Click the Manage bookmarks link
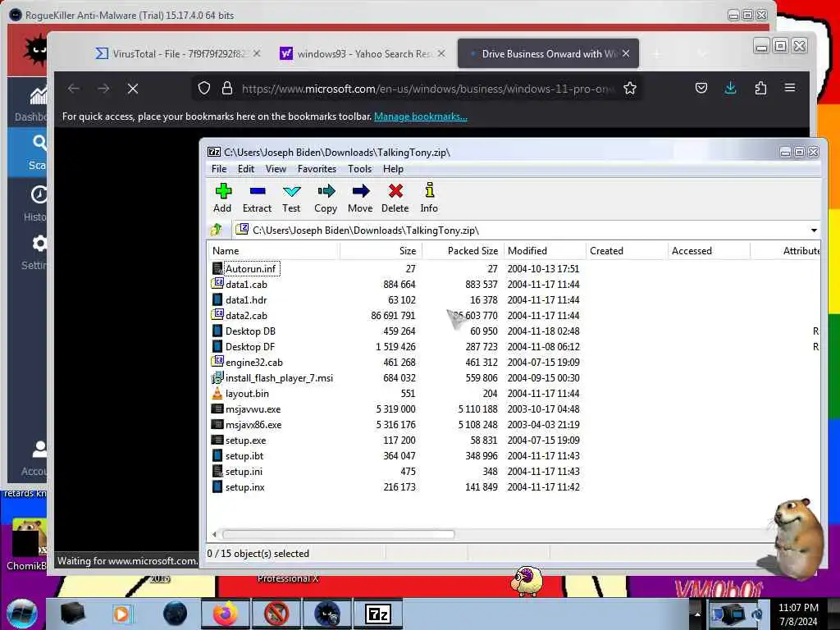Screen dimensions: 840x630 tap(421, 116)
